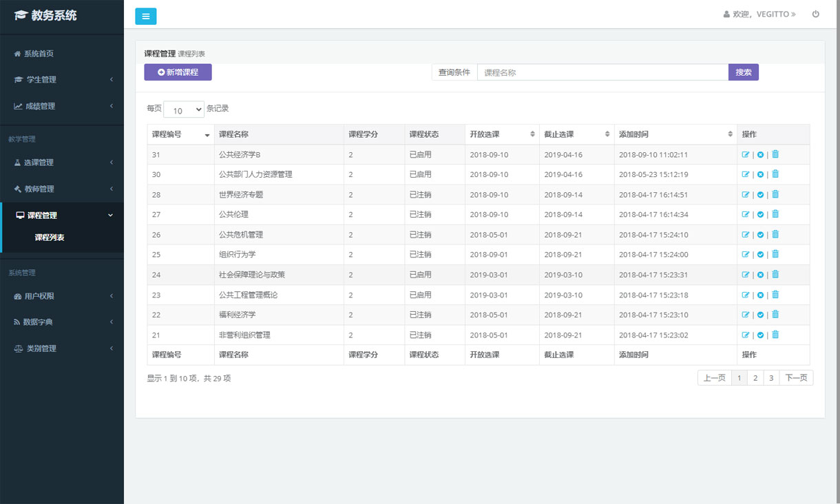Disable course 公共部门人力资源管理 with x-circle icon

point(760,175)
